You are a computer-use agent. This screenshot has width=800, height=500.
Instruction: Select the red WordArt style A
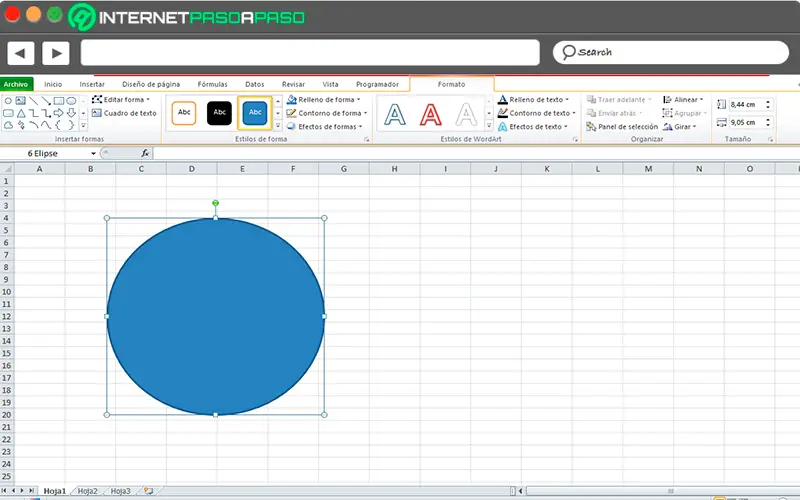click(430, 115)
